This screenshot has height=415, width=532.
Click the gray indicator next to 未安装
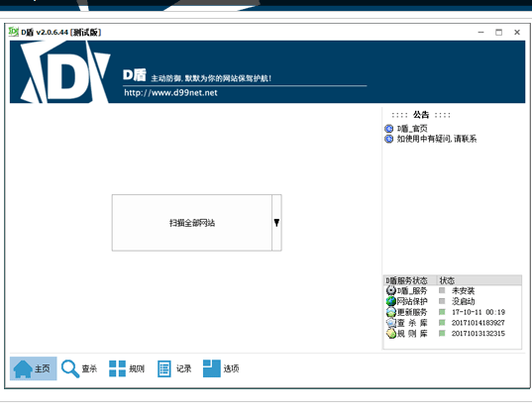[442, 290]
